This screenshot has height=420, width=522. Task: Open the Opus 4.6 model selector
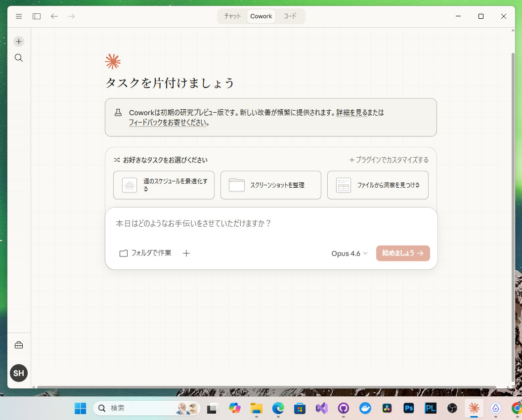pyautogui.click(x=349, y=253)
